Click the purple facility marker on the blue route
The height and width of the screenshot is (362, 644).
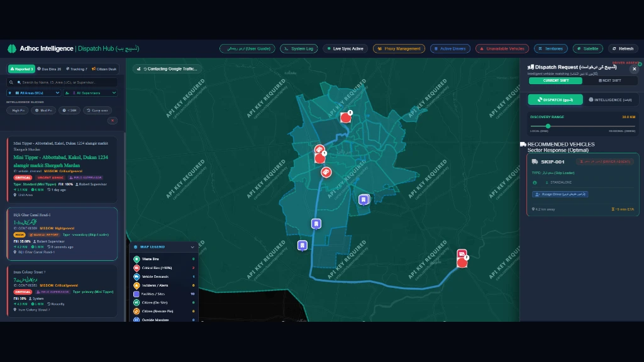click(316, 224)
